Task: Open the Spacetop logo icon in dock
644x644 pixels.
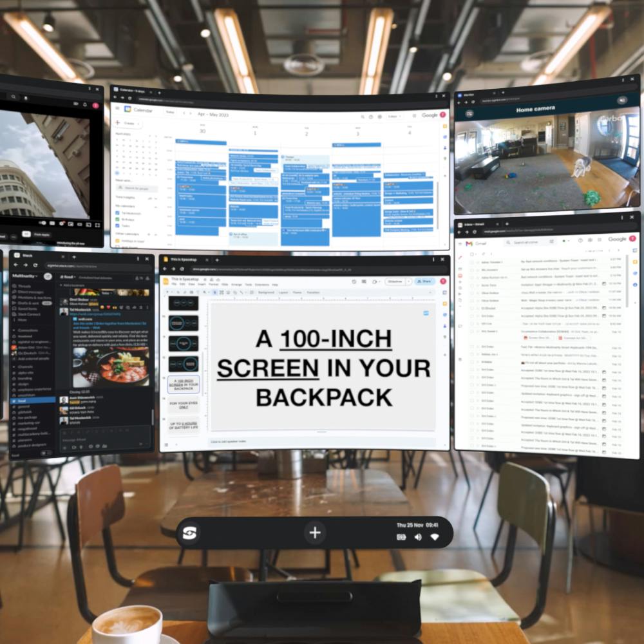Action: click(189, 533)
